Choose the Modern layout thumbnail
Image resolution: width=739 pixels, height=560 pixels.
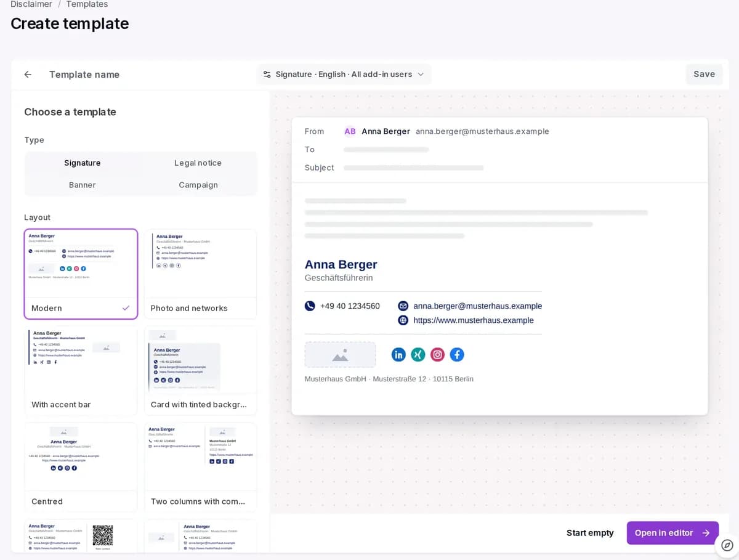[81, 274]
